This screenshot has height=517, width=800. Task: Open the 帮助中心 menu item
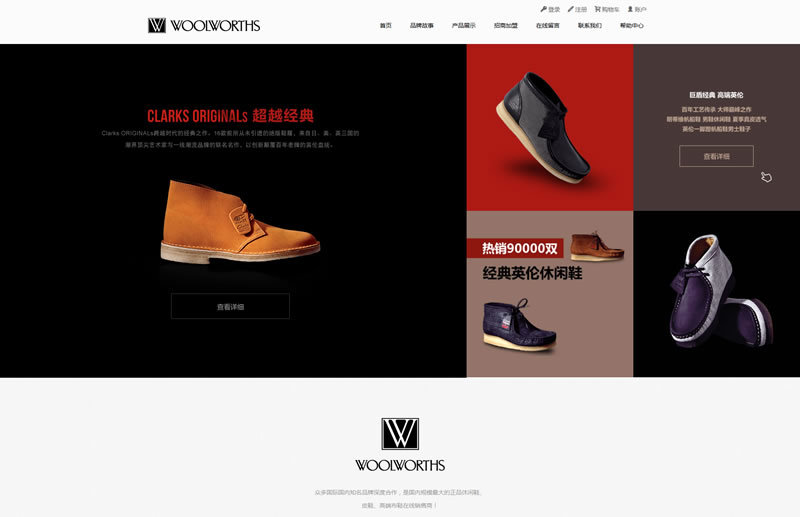click(632, 26)
